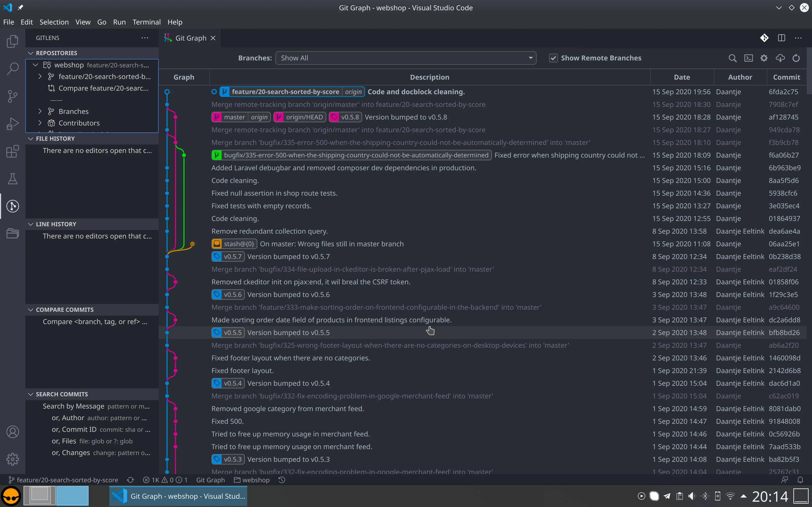Expand the Contributors tree node

[40, 123]
